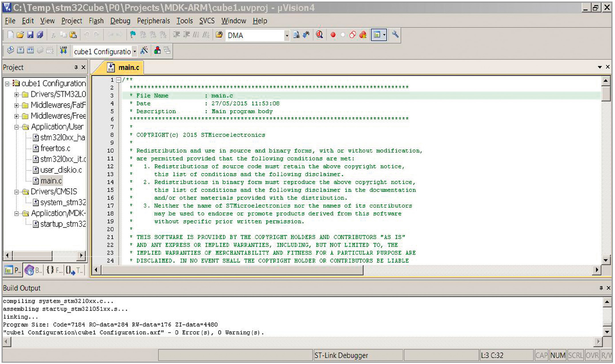Image resolution: width=615 pixels, height=364 pixels.
Task: Switch to the Functions tab in Project panel
Action: pyautogui.click(x=54, y=270)
